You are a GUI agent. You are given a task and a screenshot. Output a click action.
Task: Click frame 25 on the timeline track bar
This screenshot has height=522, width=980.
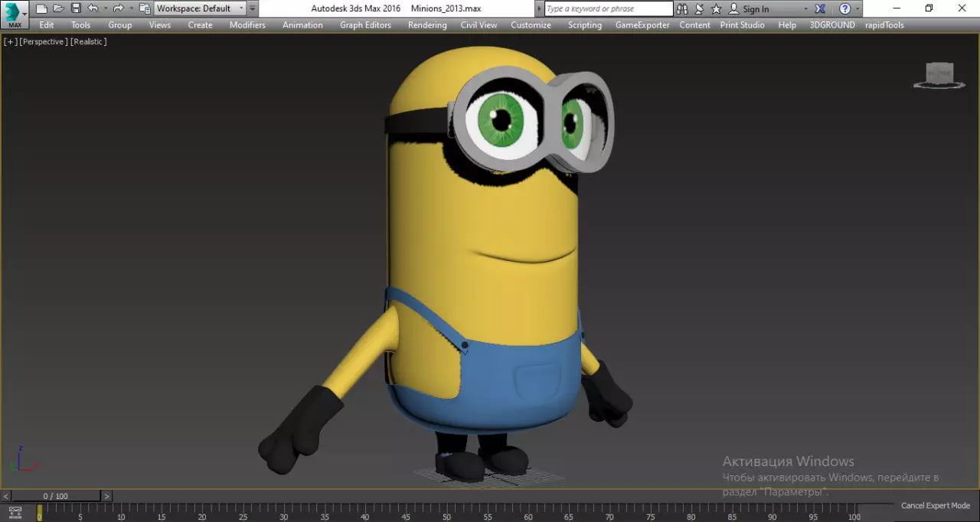[x=243, y=514]
